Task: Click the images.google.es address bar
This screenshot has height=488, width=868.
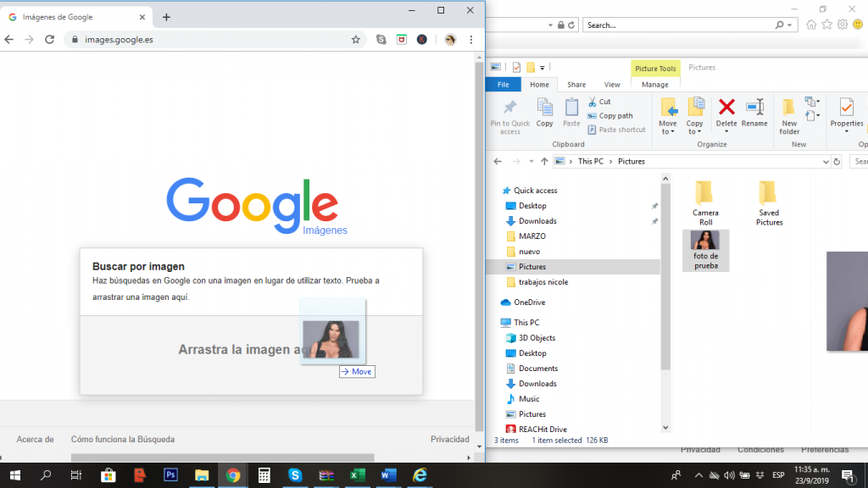Action: pyautogui.click(x=215, y=39)
